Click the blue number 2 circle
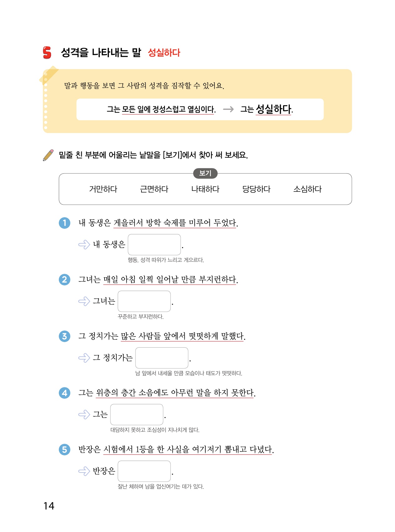Image resolution: width=395 pixels, height=532 pixels. pos(65,279)
